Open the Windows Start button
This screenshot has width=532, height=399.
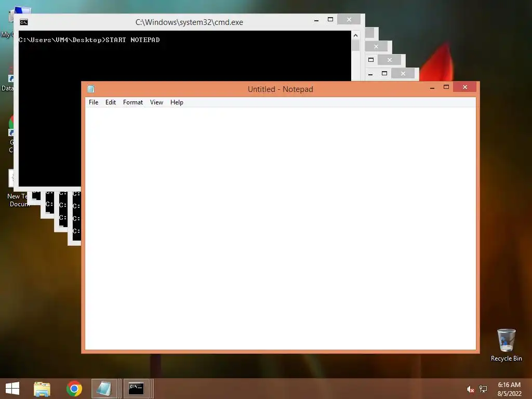point(12,389)
